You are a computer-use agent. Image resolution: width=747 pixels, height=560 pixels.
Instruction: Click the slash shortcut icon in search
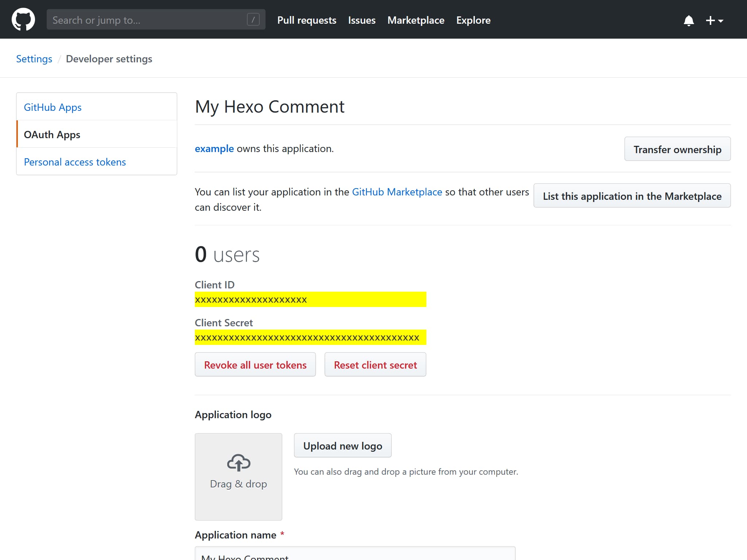[253, 20]
